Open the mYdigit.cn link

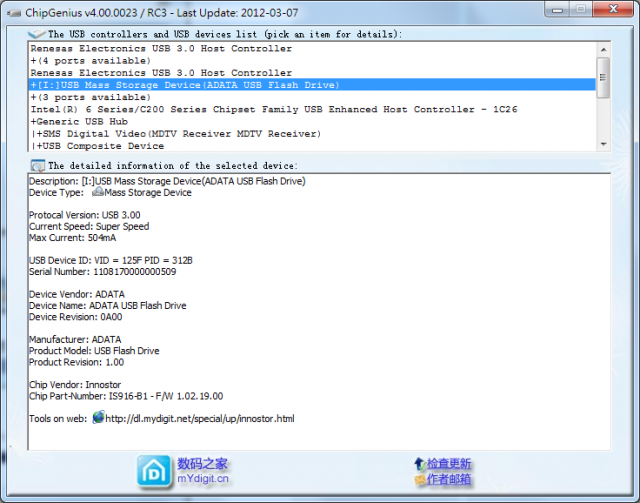click(x=203, y=479)
